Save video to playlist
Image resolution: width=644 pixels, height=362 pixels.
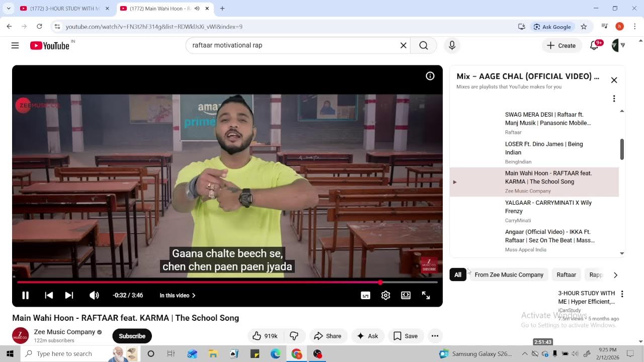coord(406,336)
